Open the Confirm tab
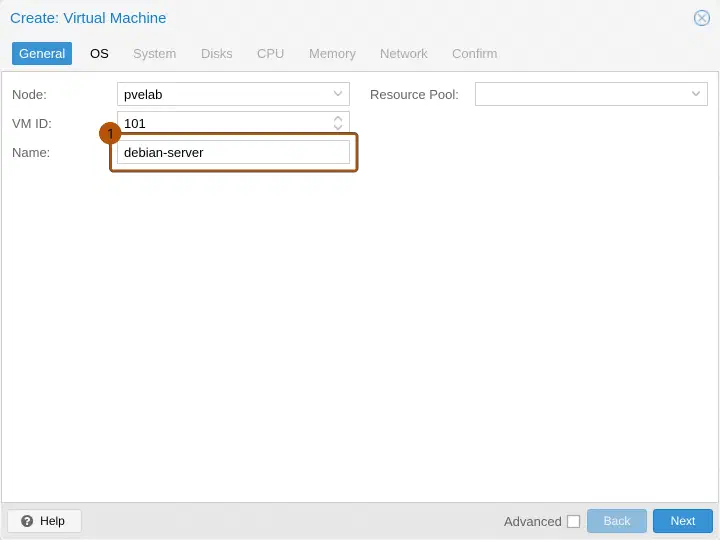Image resolution: width=720 pixels, height=540 pixels. [474, 53]
